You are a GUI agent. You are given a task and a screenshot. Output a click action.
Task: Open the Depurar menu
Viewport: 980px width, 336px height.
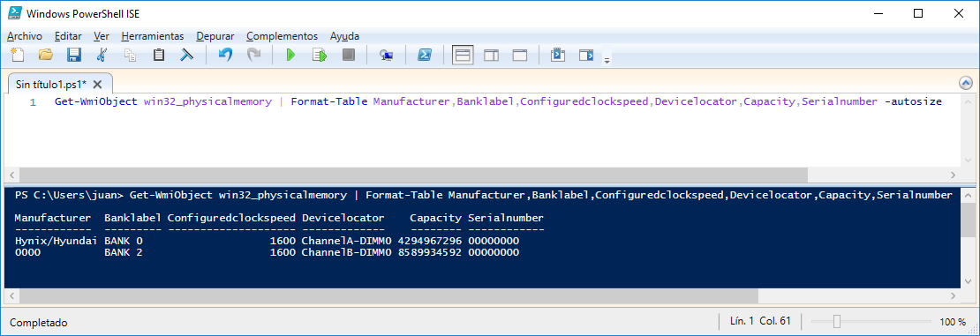point(215,36)
